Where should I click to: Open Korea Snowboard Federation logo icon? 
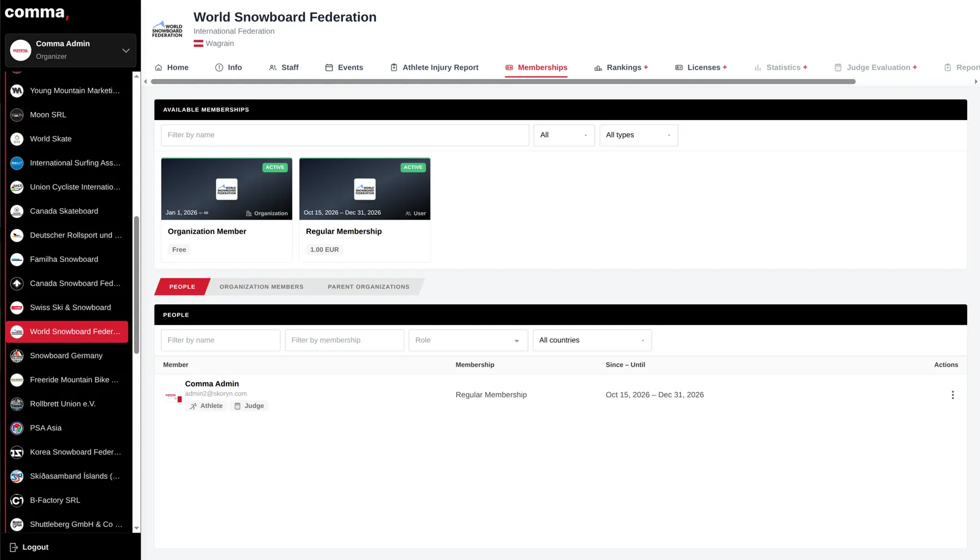[x=17, y=452]
